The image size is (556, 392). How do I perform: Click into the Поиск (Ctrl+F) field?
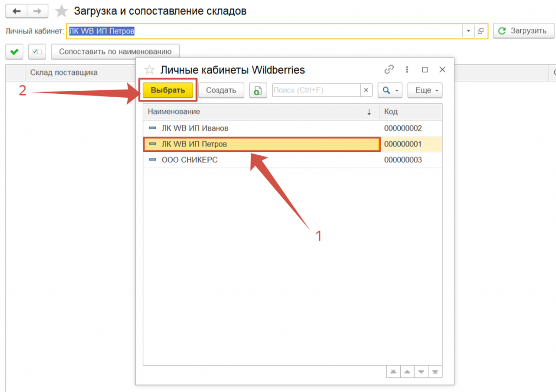coord(315,90)
